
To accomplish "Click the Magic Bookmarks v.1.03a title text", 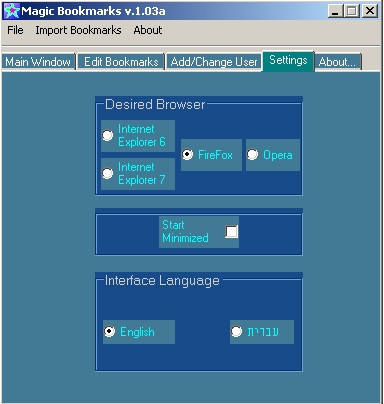I will [93, 11].
